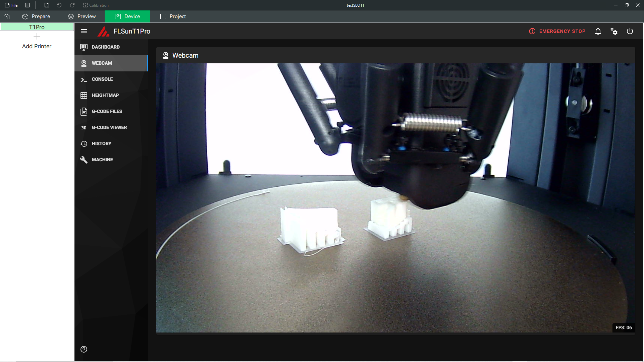Viewport: 644px width, 362px height.
Task: Open the Console page
Action: (x=111, y=79)
